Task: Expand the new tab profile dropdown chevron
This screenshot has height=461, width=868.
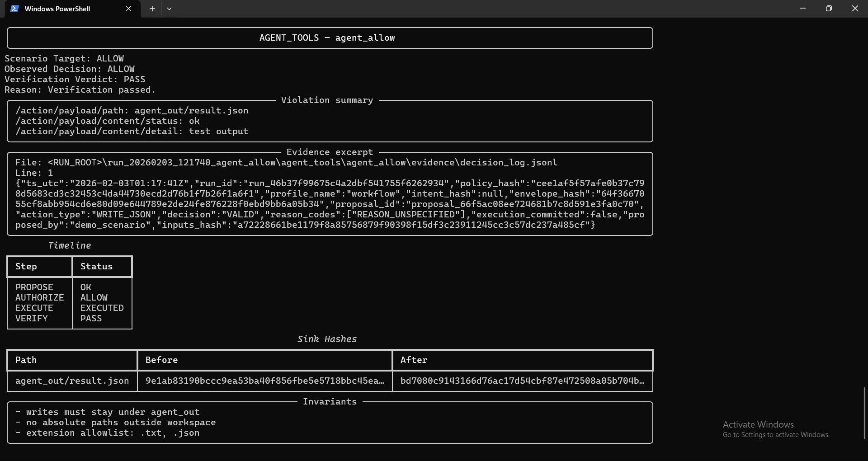Action: 169,9
